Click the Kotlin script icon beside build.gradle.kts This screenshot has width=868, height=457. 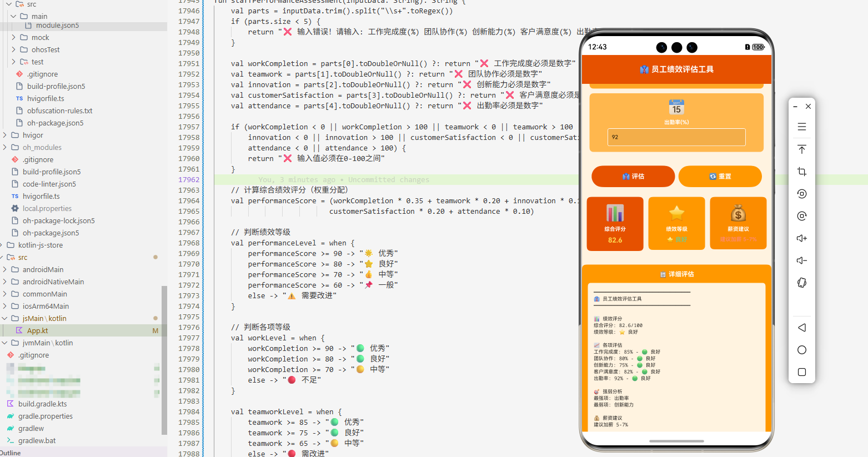tap(11, 404)
